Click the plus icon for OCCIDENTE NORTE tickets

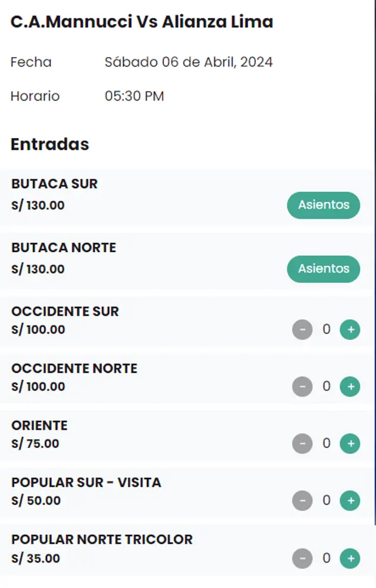[350, 387]
